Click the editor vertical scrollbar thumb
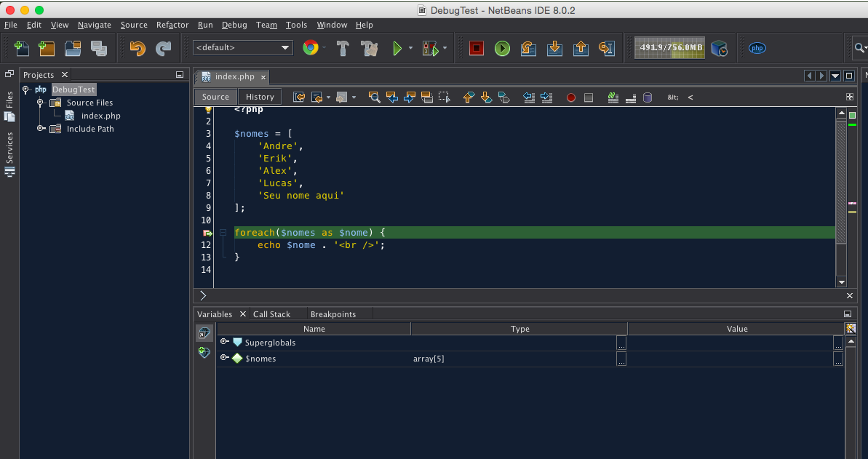The width and height of the screenshot is (868, 459). (841, 183)
